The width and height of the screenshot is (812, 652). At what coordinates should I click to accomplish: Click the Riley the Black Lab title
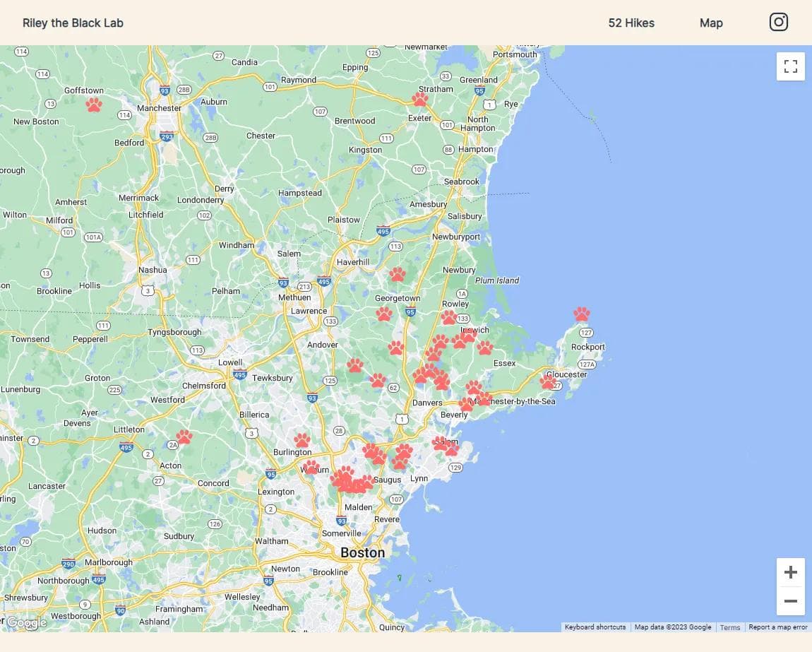click(73, 23)
